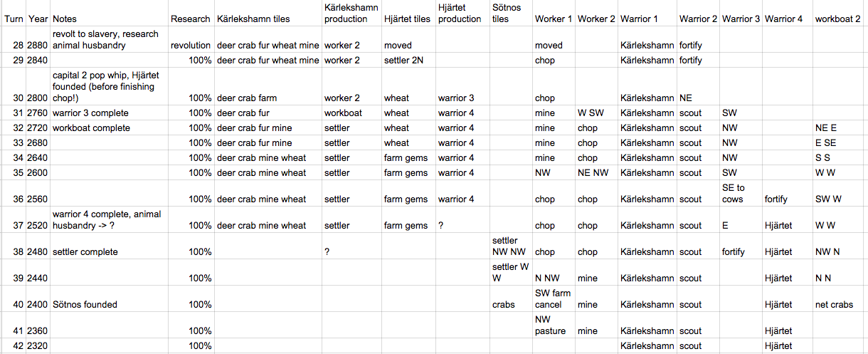Select the 'workboat complete' note cell

pos(110,128)
